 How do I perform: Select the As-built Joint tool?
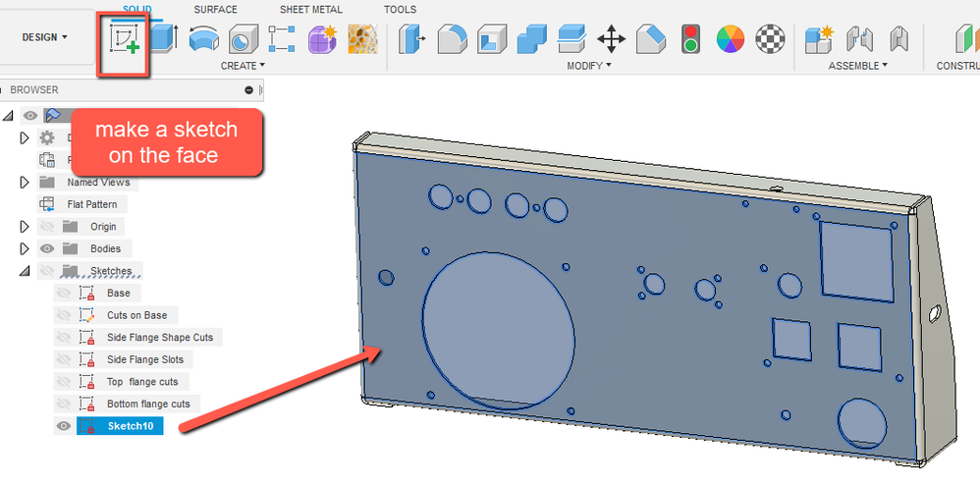tap(898, 38)
